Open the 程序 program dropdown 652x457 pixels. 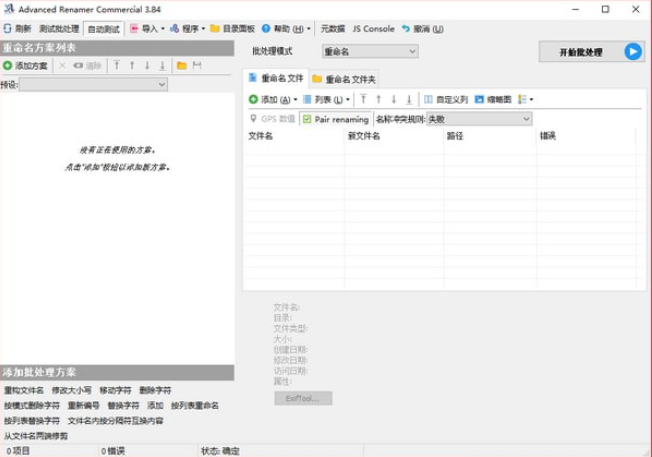187,29
